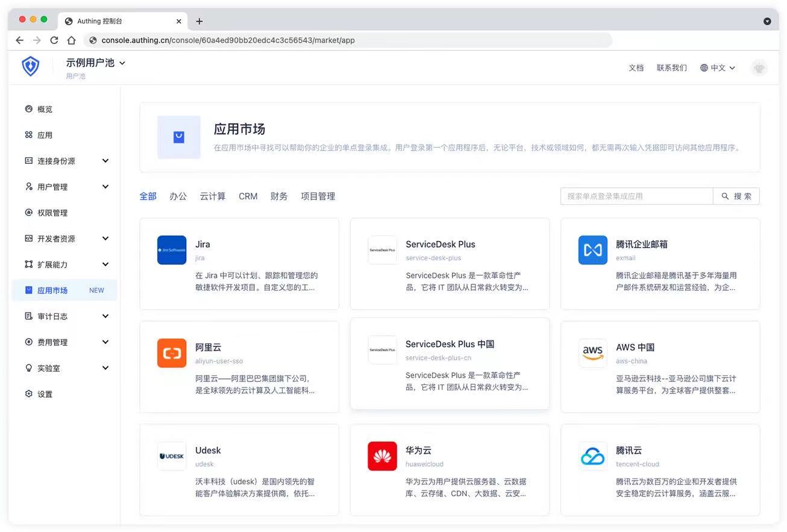787x532 pixels.
Task: Open the 文档 link in header
Action: (636, 68)
